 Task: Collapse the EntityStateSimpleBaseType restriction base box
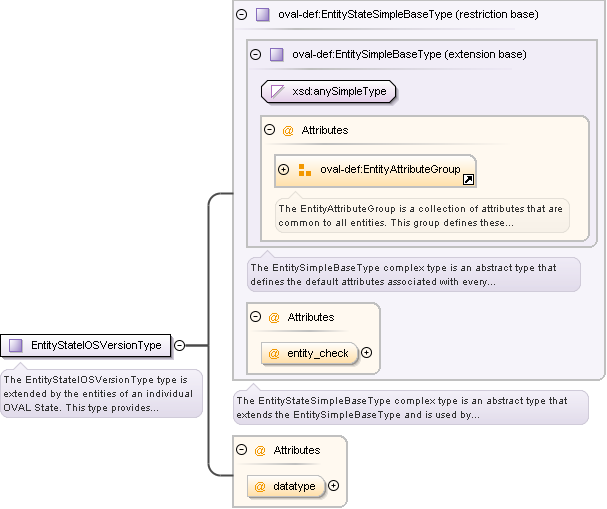pos(241,15)
